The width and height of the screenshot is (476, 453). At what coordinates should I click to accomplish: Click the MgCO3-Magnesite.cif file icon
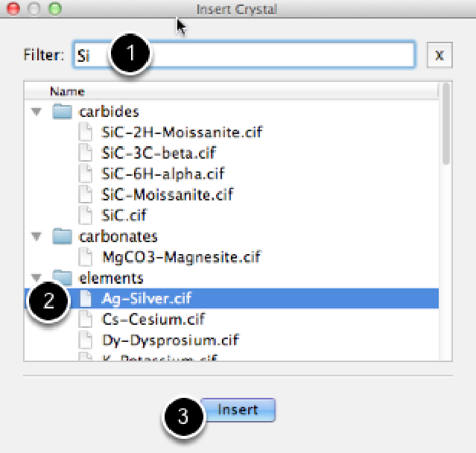88,258
